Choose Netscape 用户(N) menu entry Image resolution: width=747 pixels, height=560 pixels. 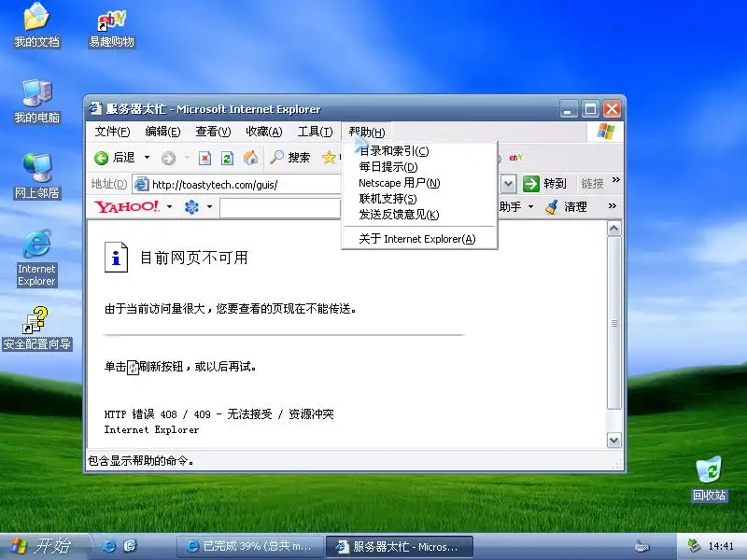419,183
